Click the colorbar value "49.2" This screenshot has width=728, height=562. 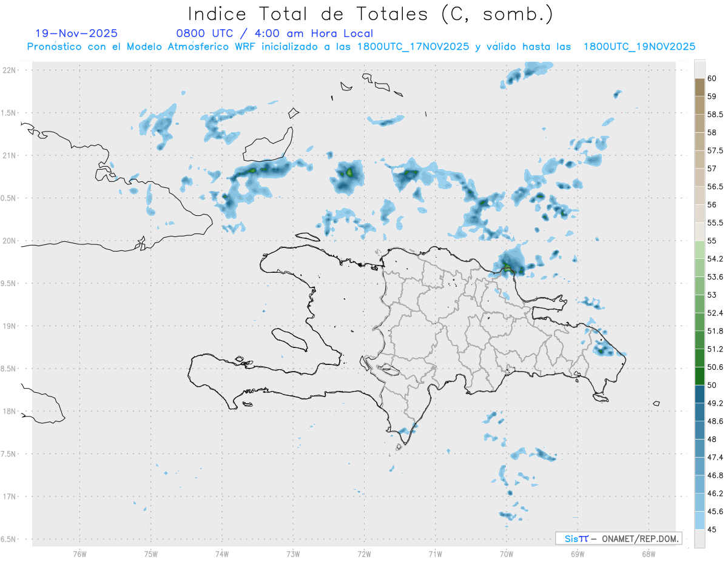pos(715,403)
